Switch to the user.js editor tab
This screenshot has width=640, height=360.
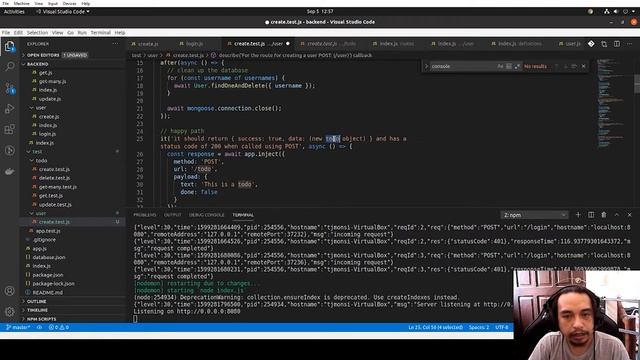[570, 44]
